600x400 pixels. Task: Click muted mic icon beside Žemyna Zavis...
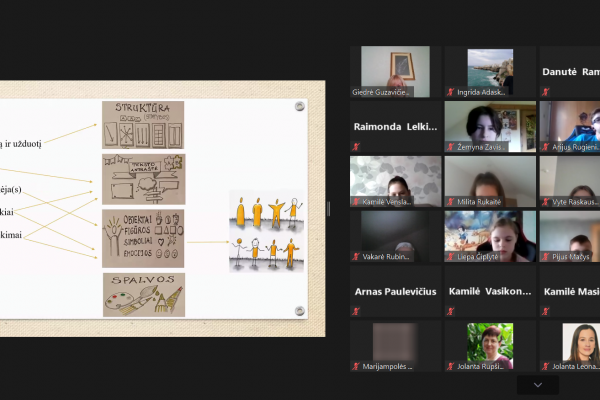pyautogui.click(x=451, y=147)
